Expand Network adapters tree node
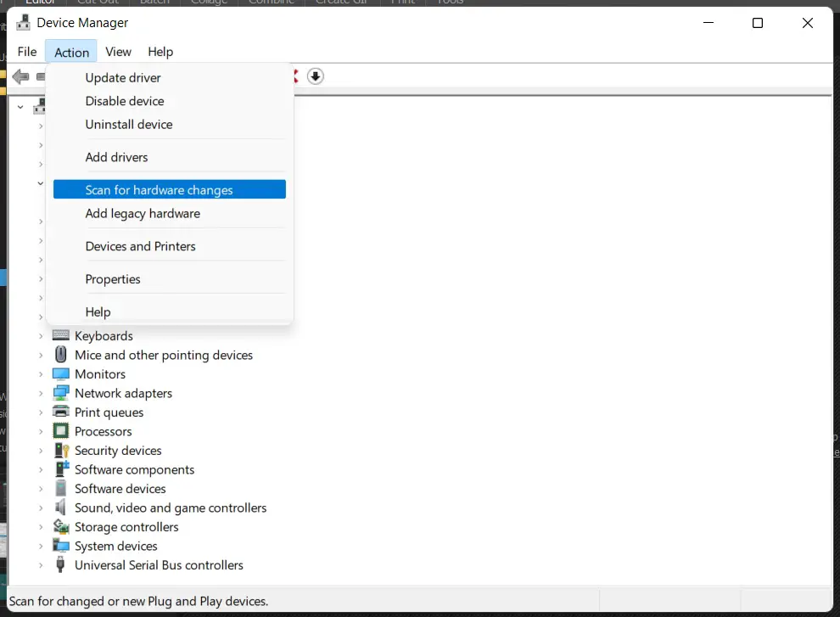 click(x=41, y=394)
